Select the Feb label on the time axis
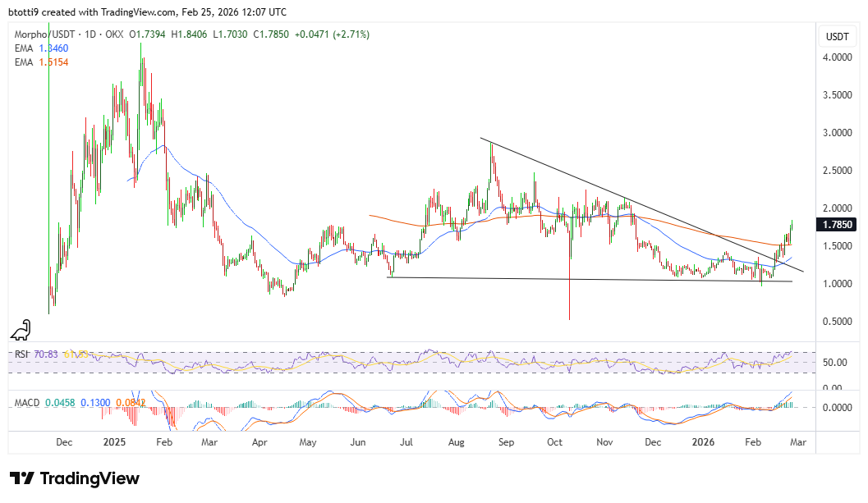Screen dimensions: 868x503 (753, 441)
